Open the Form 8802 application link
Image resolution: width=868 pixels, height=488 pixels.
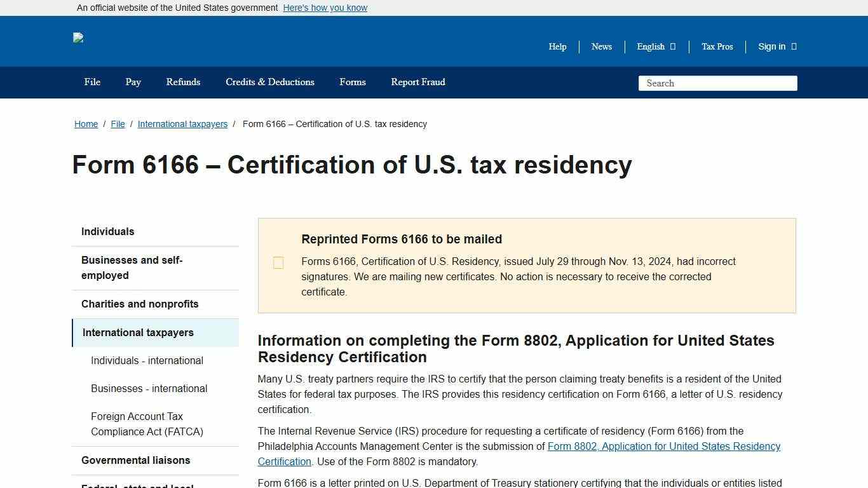(663, 446)
